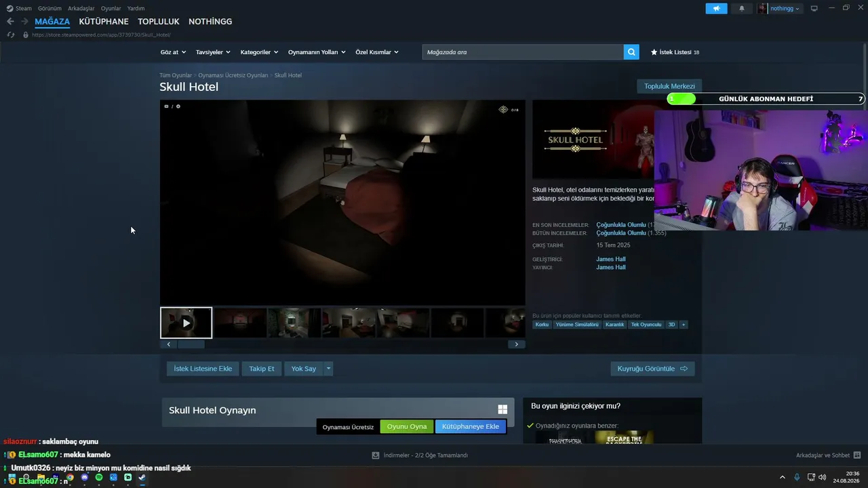Open the Oyunlar menu

point(111,8)
